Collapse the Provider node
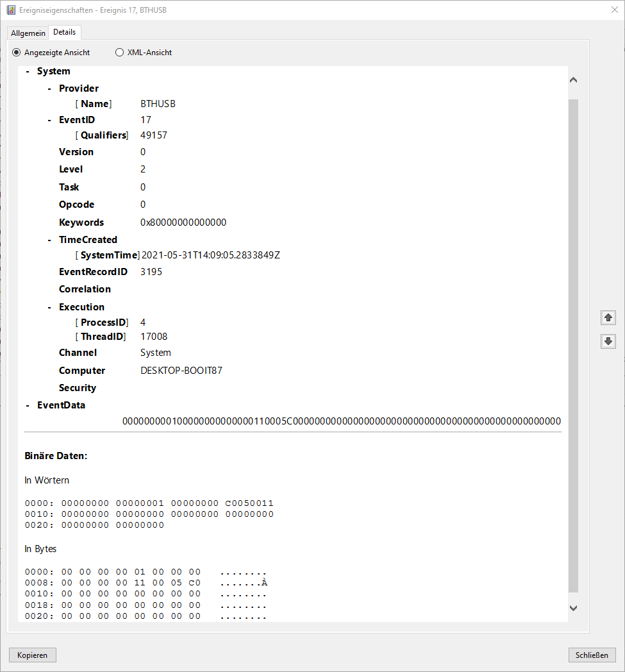625x672 pixels. point(50,88)
